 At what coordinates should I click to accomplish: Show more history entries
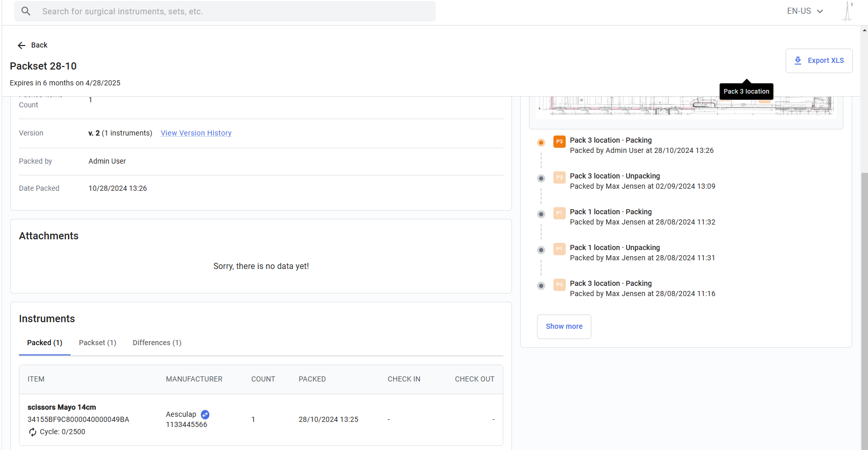tap(564, 326)
